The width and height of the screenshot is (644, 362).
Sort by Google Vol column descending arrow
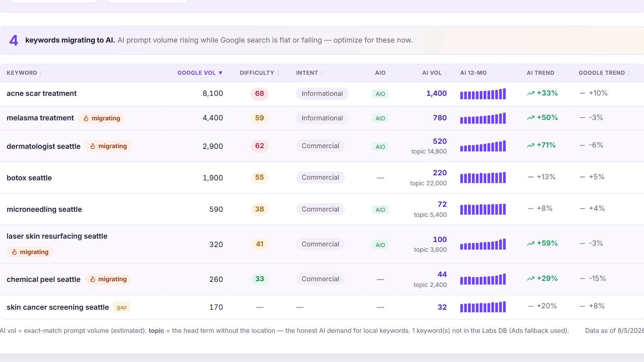click(x=220, y=73)
